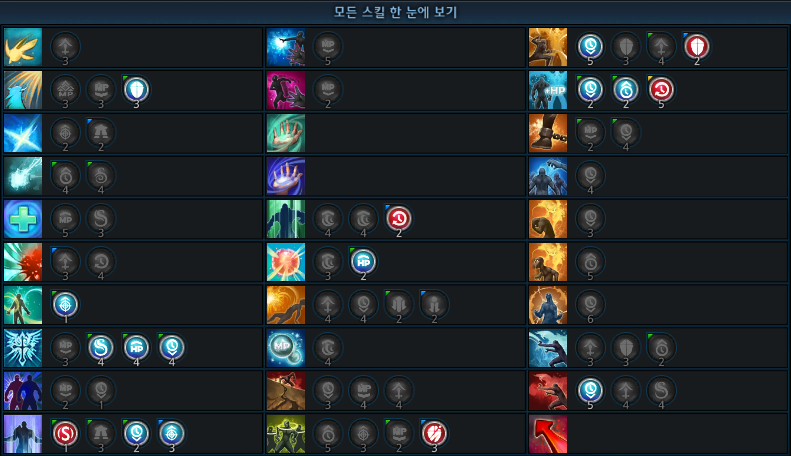Enable the blue shield glyph in second left row
This screenshot has width=791, height=456.
pyautogui.click(x=136, y=89)
